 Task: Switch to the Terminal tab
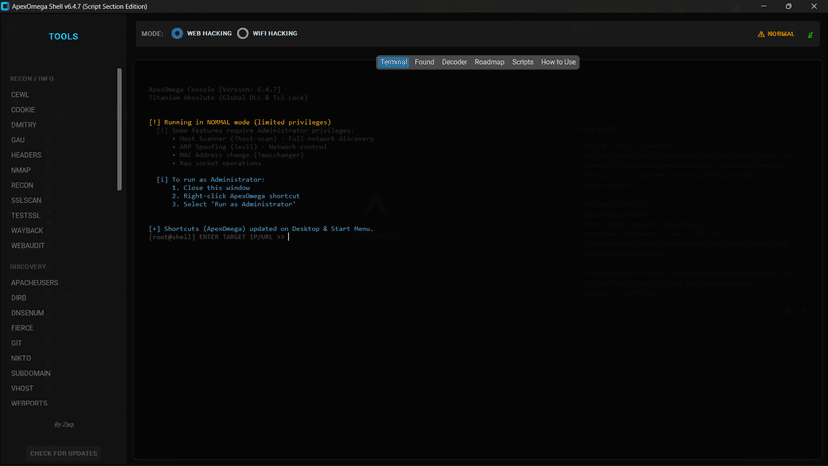tap(393, 62)
